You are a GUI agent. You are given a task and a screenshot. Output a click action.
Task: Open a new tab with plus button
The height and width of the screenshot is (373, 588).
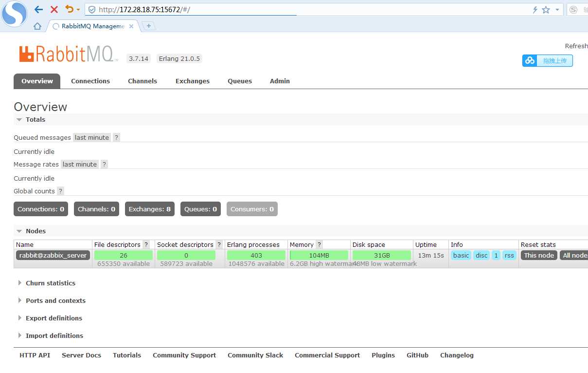[x=149, y=26]
